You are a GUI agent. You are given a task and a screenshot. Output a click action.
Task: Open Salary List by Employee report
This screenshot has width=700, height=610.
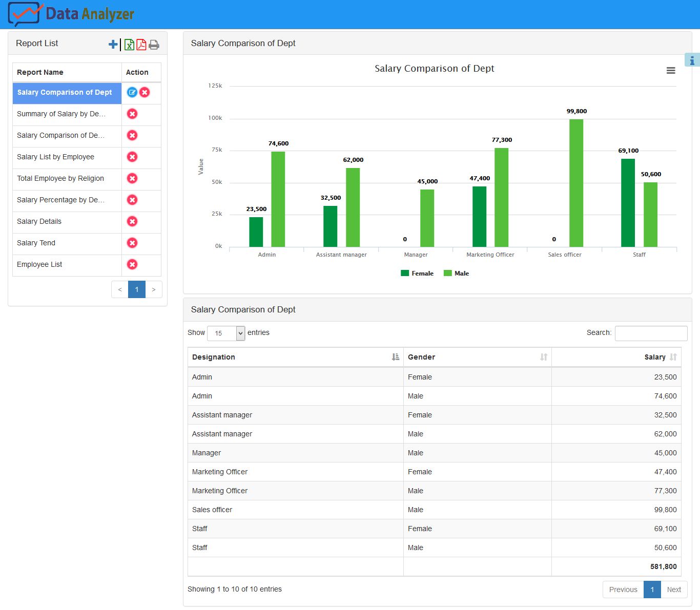pyautogui.click(x=55, y=157)
